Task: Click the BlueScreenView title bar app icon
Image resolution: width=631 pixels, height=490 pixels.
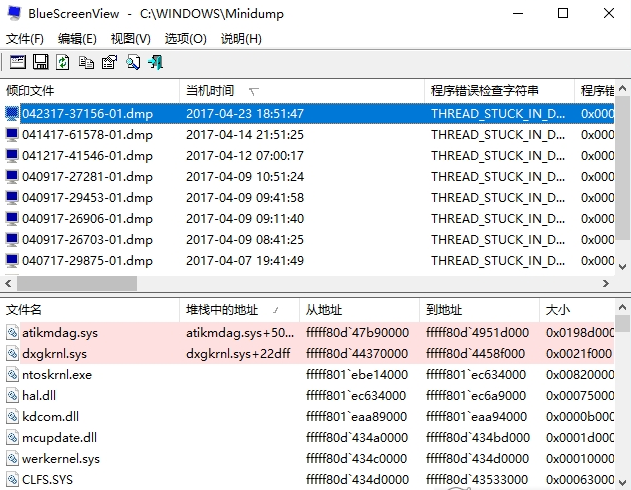Action: pyautogui.click(x=13, y=13)
